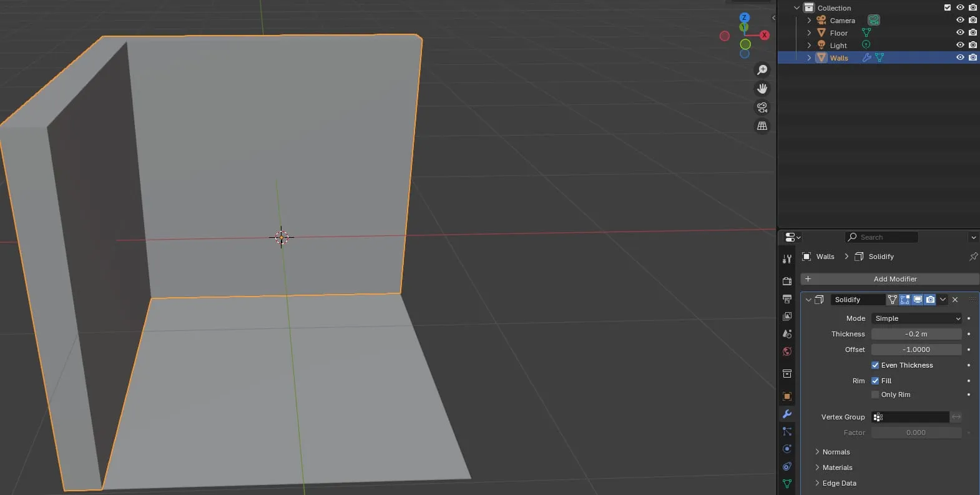The image size is (980, 495).
Task: Click the Thickness value field
Action: [916, 334]
